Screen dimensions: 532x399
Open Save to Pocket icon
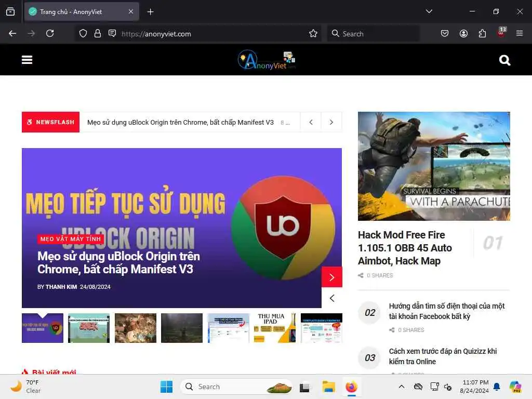[x=445, y=33]
